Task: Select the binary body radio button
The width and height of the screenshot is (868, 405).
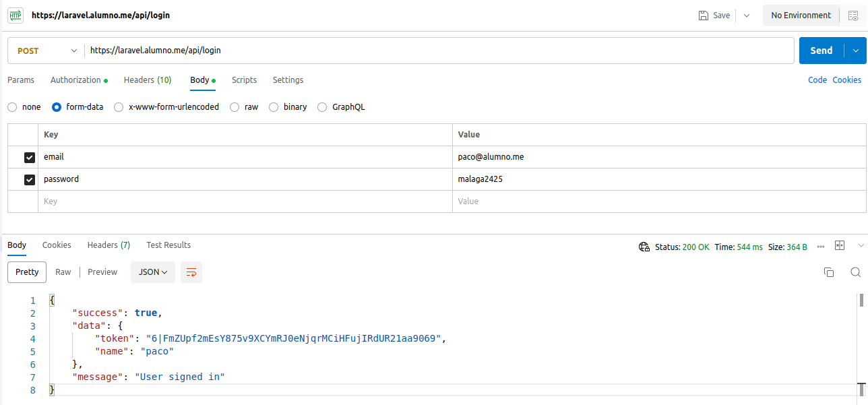Action: pyautogui.click(x=274, y=107)
